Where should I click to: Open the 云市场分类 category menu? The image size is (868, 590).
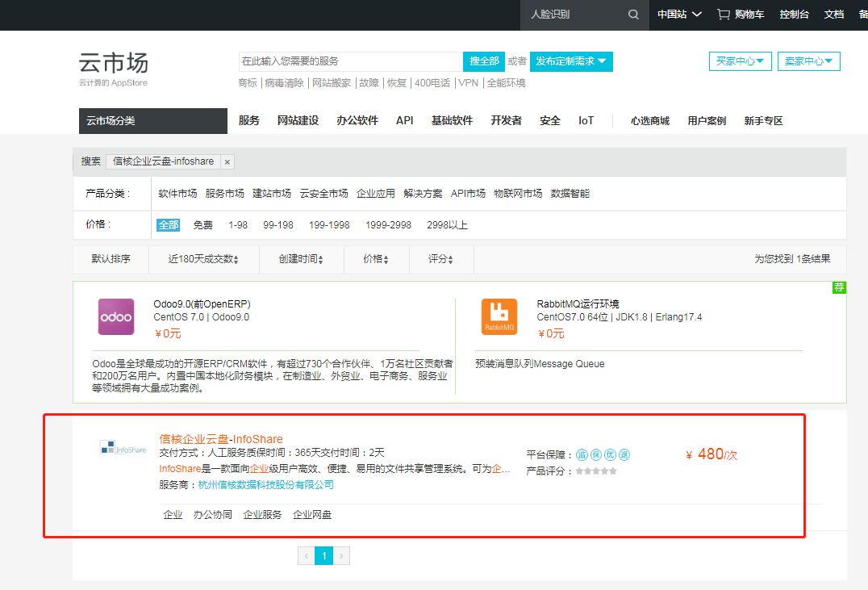(153, 121)
